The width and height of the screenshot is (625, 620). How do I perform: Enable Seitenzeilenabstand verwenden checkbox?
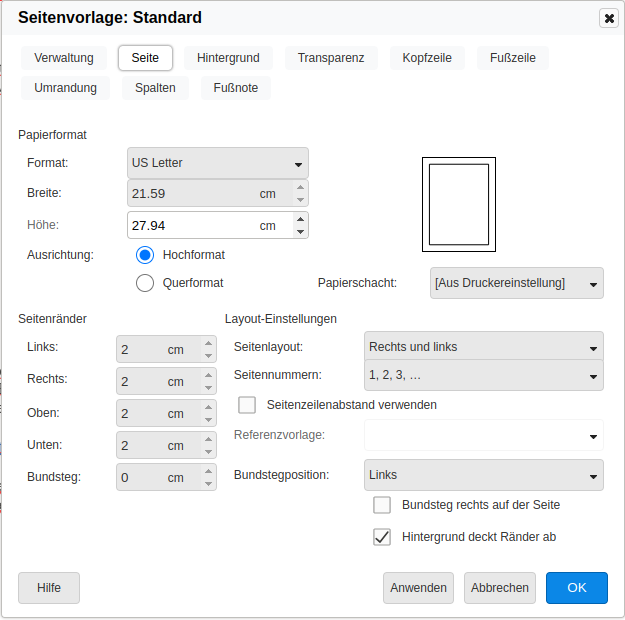click(x=247, y=405)
